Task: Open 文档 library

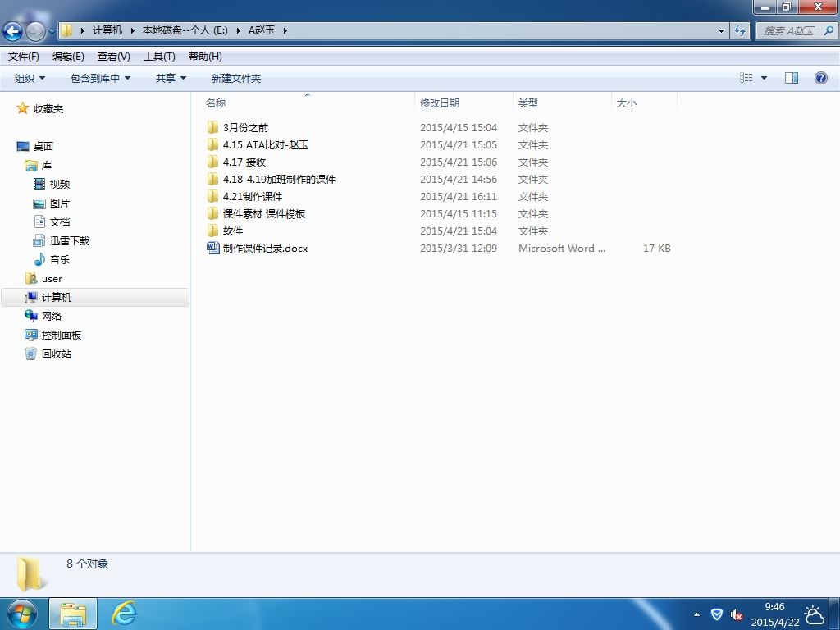Action: click(x=59, y=221)
